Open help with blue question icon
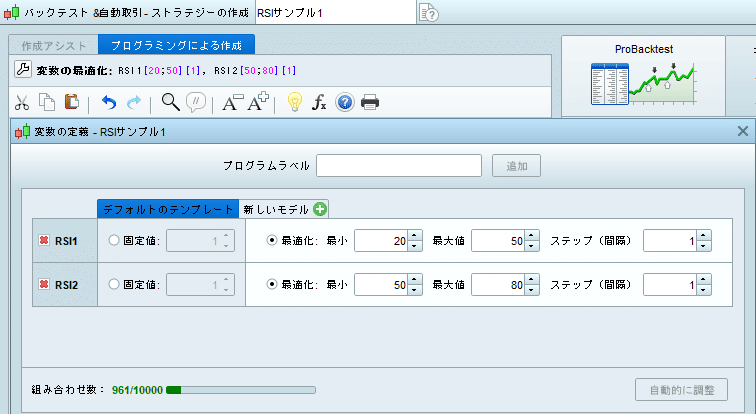This screenshot has height=414, width=756. 345,102
